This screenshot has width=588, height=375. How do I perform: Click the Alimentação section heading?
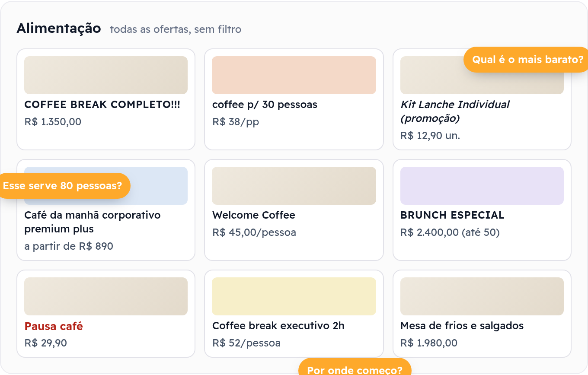59,29
